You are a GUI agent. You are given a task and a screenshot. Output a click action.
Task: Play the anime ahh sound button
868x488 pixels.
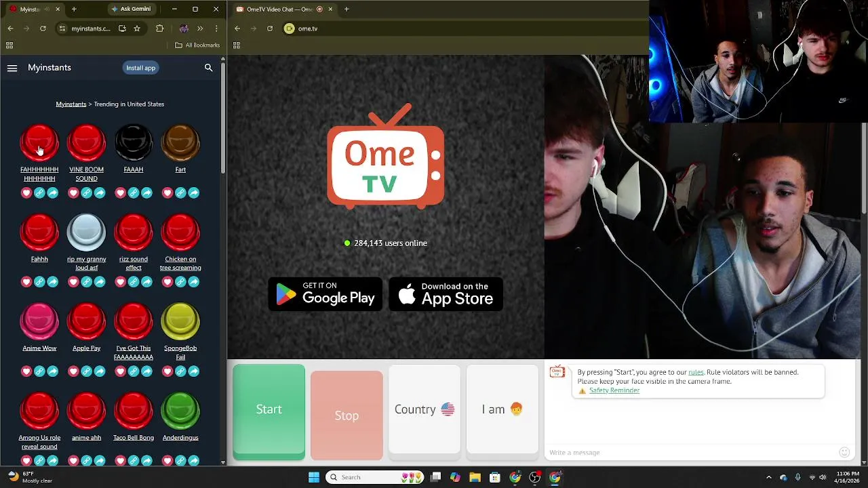[x=86, y=411]
